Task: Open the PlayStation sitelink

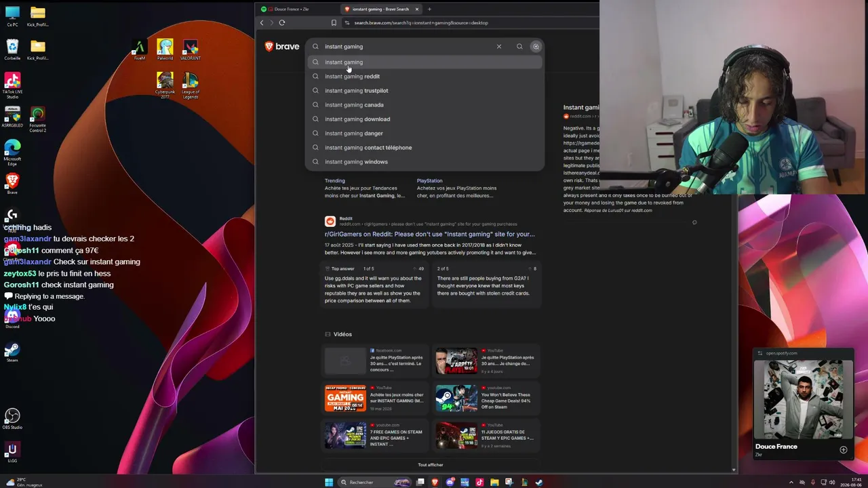Action: tap(429, 181)
